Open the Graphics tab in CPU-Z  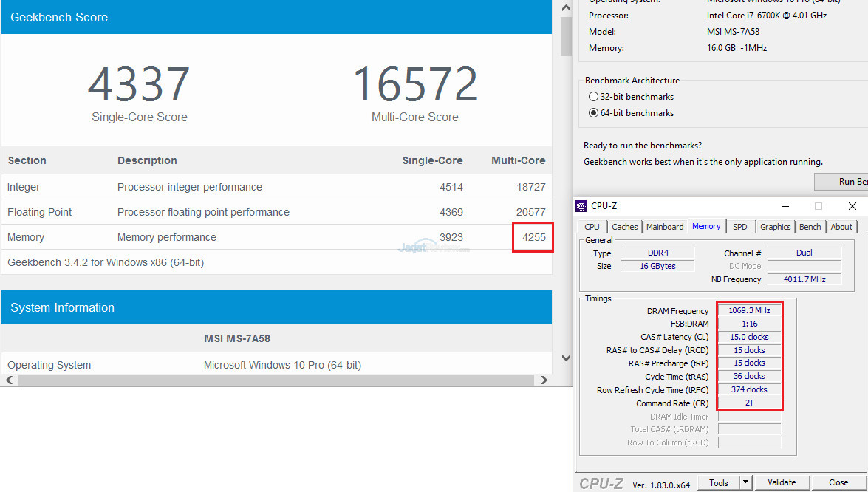(775, 227)
